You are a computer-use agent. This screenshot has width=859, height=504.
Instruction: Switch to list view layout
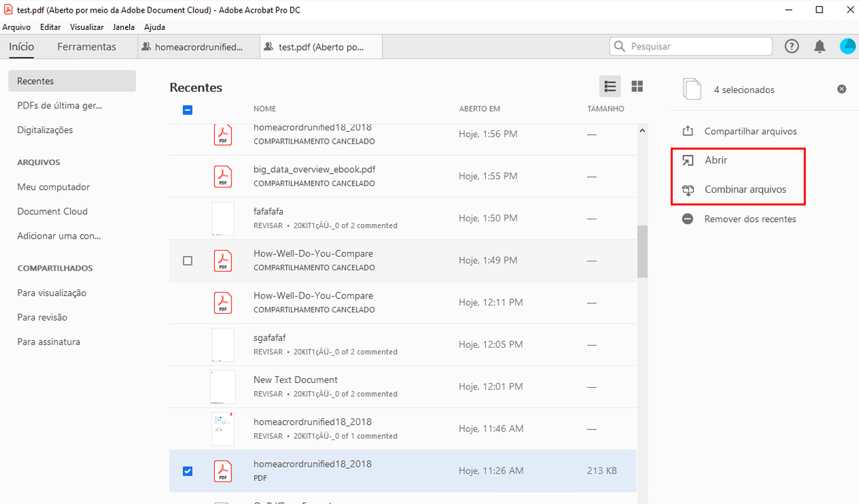(x=609, y=86)
